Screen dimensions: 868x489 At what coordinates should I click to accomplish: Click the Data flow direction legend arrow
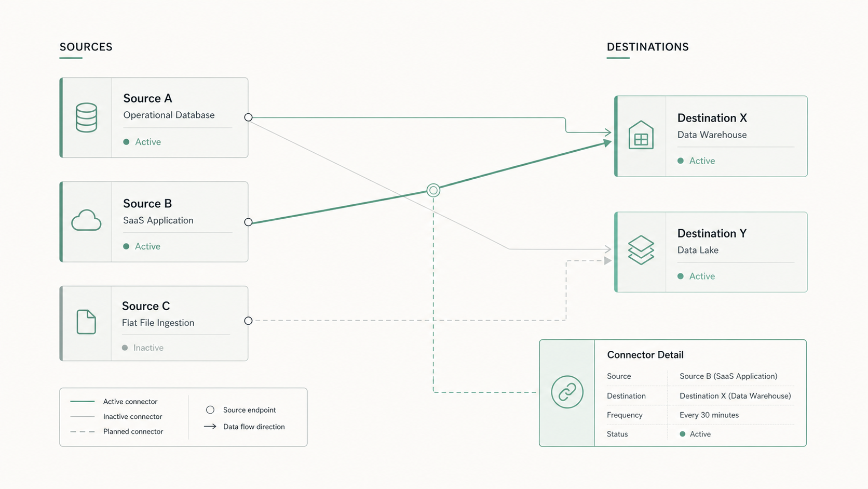210,427
